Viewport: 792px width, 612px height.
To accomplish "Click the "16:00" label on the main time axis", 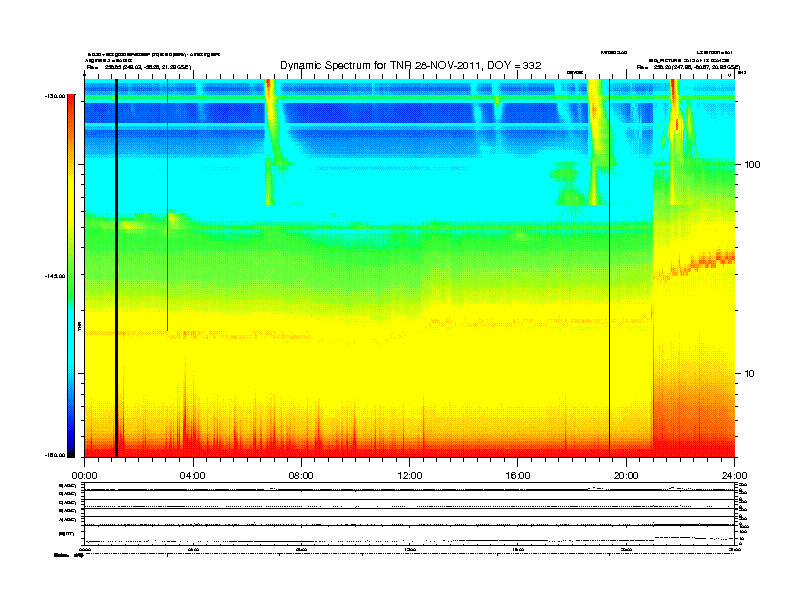I will 518,476.
